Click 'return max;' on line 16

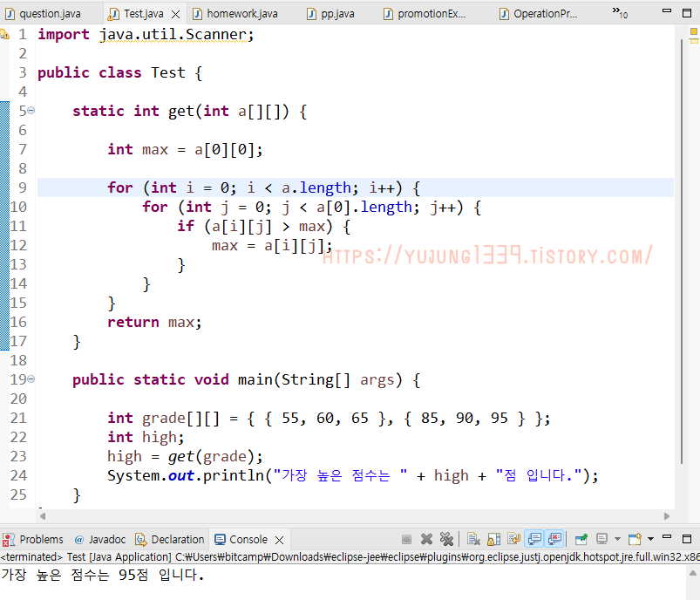(154, 322)
